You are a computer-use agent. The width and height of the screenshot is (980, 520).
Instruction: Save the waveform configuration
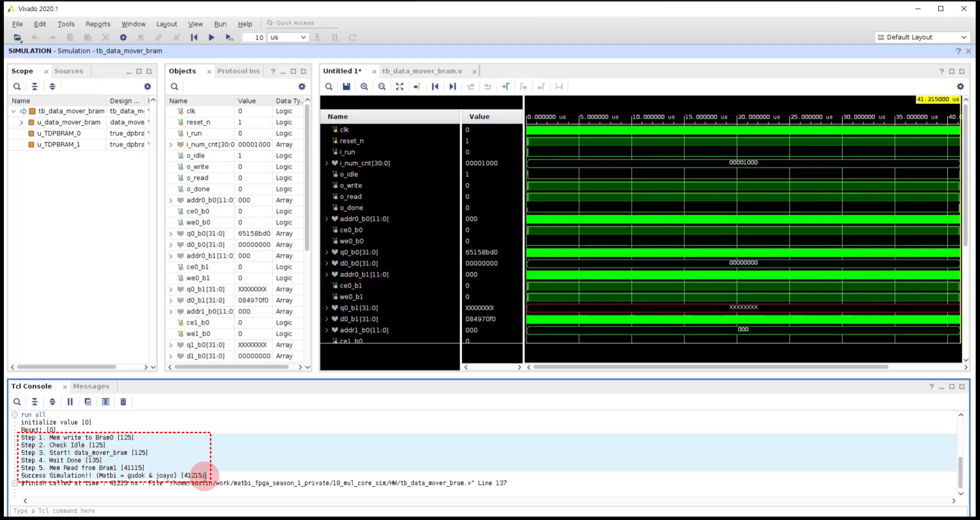pos(346,87)
